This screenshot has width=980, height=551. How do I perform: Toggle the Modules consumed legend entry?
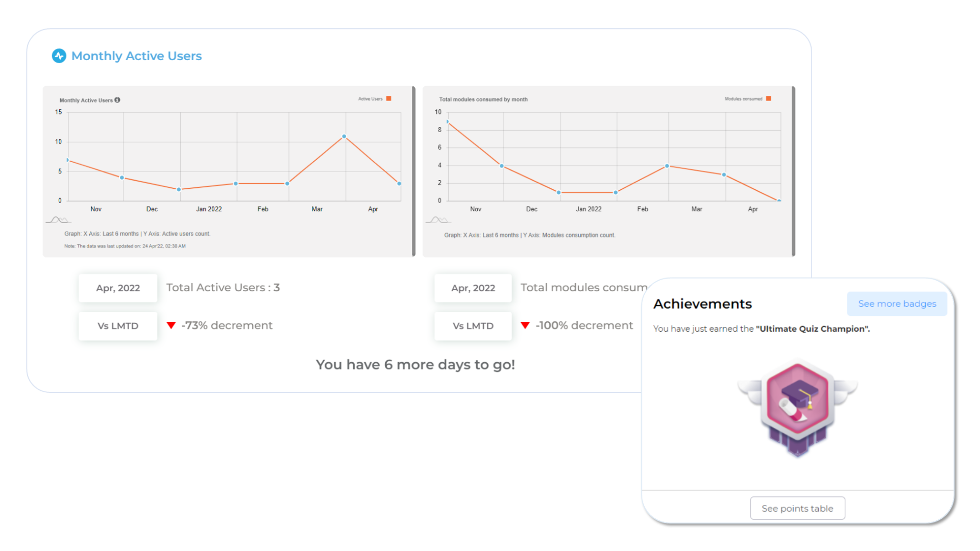(743, 99)
